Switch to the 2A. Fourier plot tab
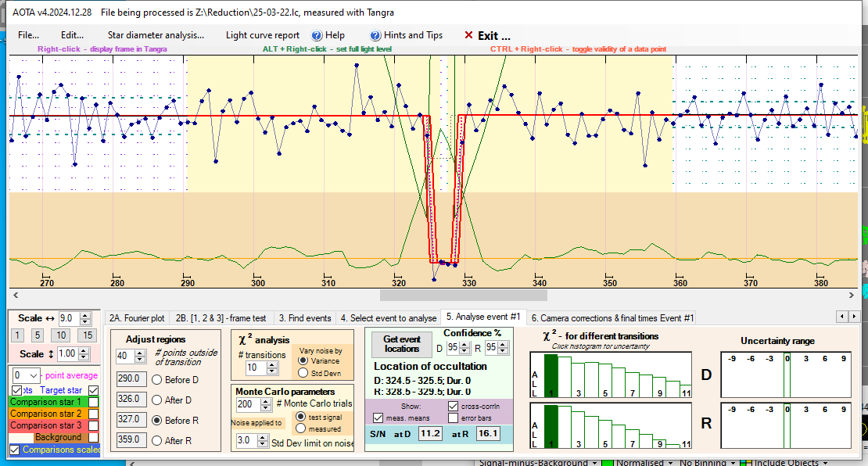The image size is (868, 466). 137,318
